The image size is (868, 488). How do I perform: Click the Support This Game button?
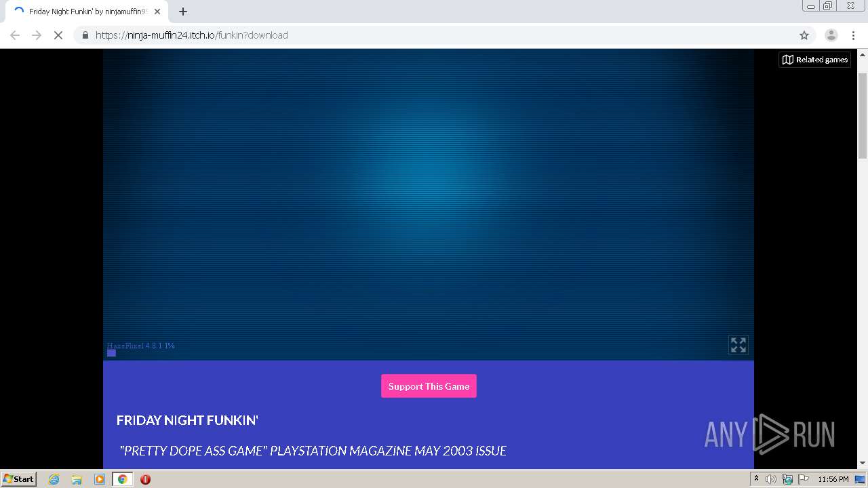coord(429,386)
